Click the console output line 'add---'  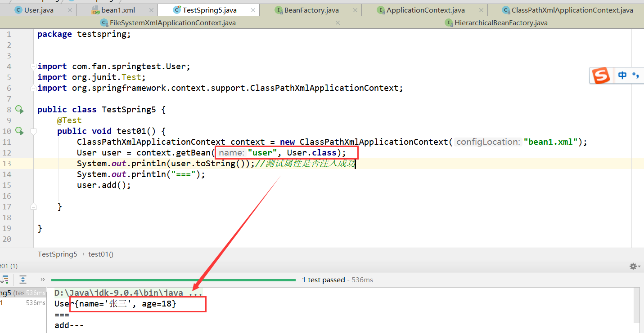(69, 325)
